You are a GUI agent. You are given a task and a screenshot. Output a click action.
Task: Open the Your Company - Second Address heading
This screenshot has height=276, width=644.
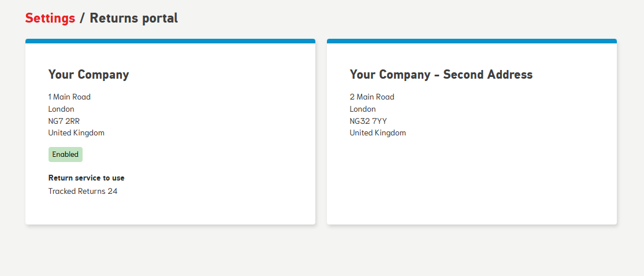coord(441,75)
